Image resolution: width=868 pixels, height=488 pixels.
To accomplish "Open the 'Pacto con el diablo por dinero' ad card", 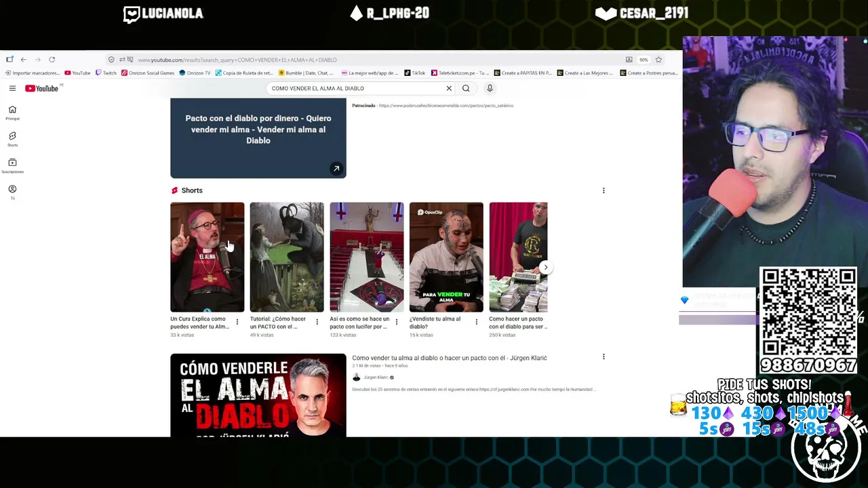I will (258, 138).
